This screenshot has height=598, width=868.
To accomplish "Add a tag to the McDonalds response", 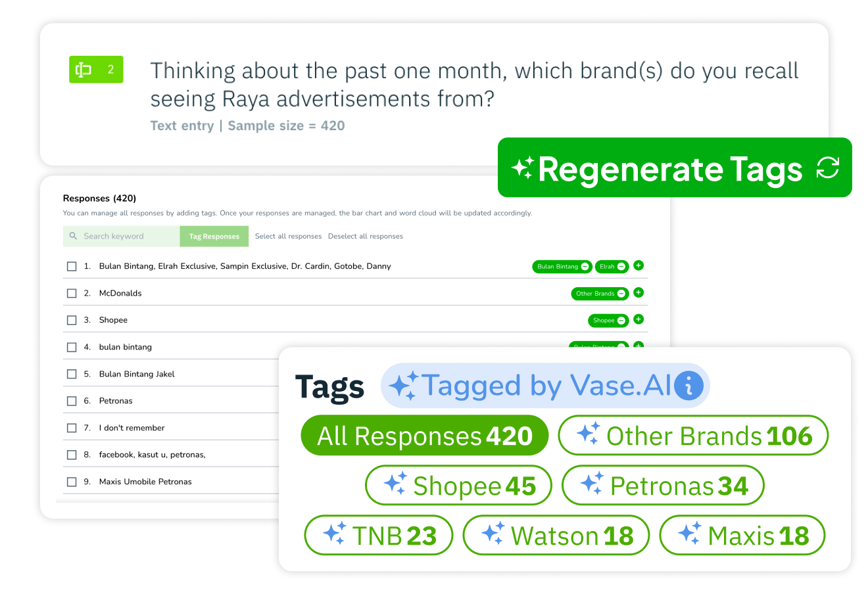I will point(639,292).
